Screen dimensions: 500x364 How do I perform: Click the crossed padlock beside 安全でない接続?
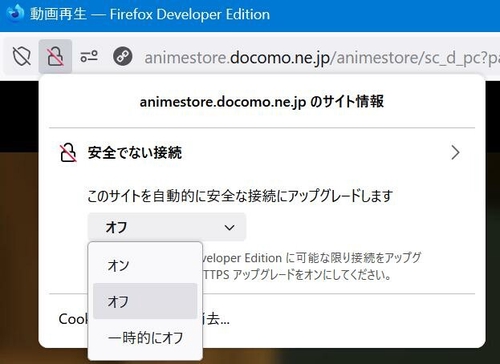tap(68, 153)
